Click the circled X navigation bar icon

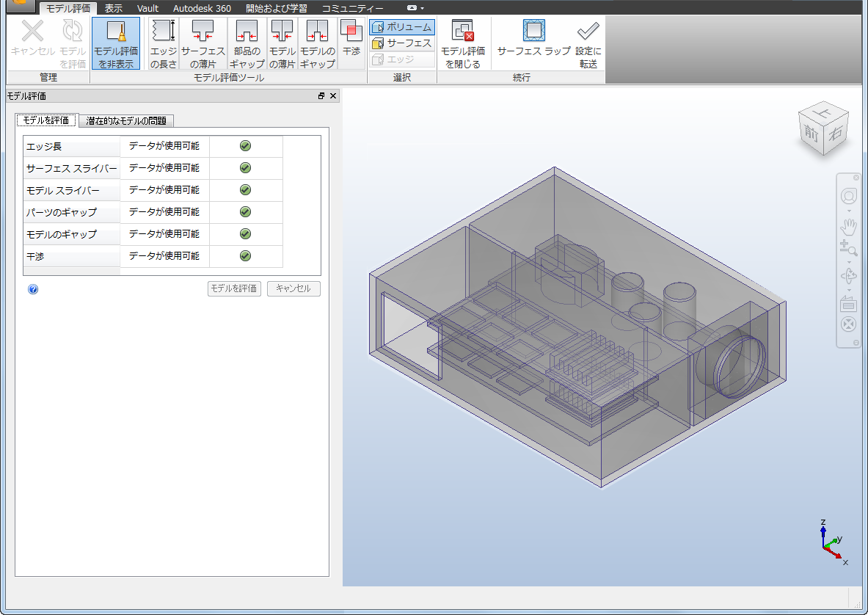(849, 324)
